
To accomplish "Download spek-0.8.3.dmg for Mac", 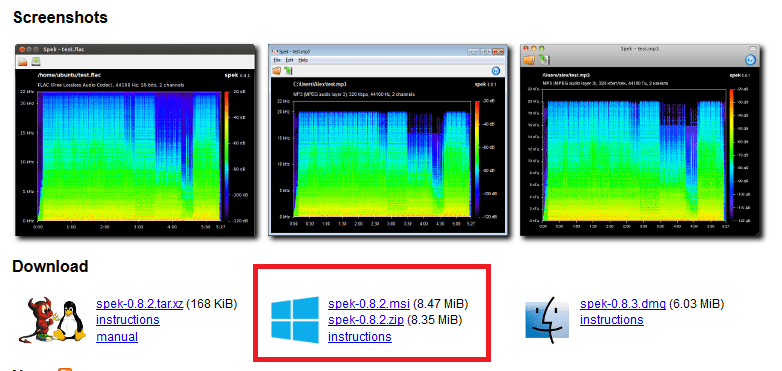I will point(623,303).
